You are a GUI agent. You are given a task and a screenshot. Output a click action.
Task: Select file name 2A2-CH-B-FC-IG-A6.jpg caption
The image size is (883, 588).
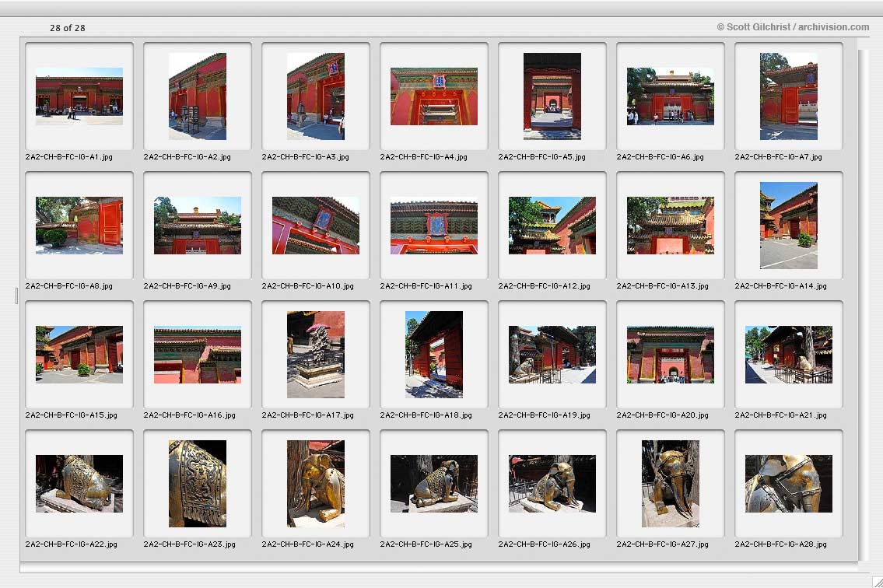(660, 157)
